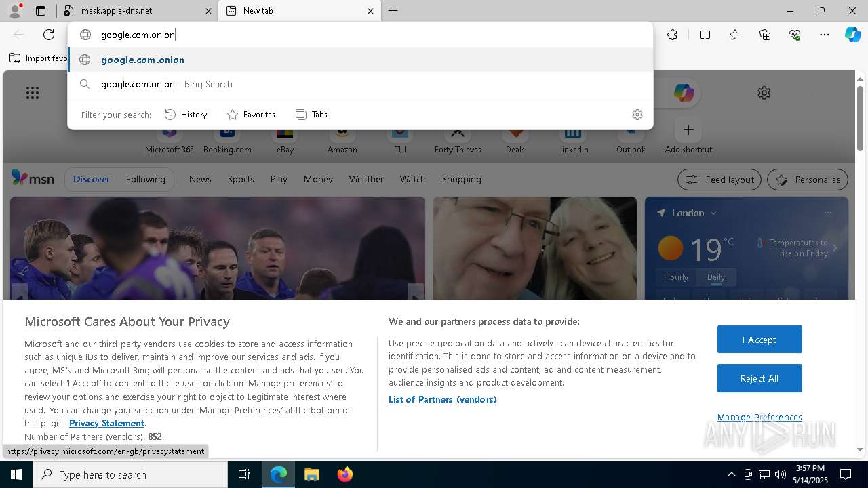Open the profile avatar icon
868x488 pixels.
(15, 11)
